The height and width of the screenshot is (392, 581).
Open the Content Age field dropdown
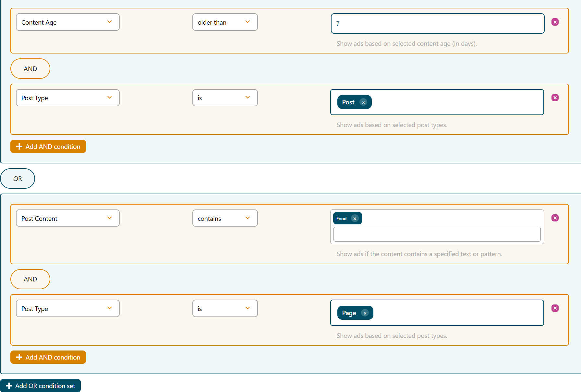pos(67,22)
